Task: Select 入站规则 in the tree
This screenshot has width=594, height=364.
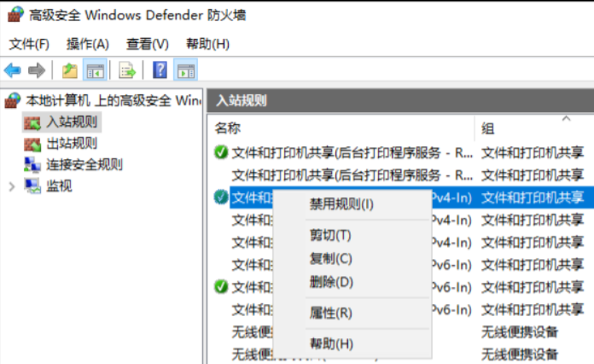Action: [x=72, y=122]
